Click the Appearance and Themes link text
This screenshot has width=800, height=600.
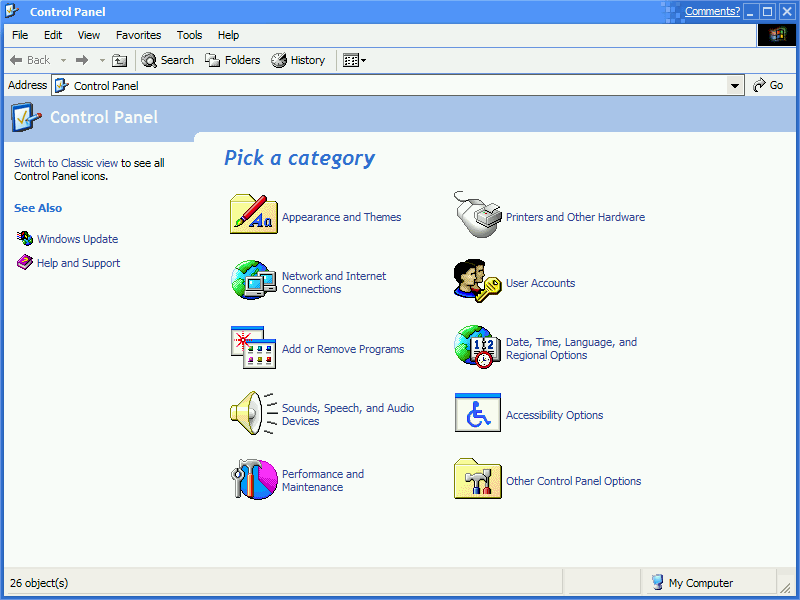[341, 217]
